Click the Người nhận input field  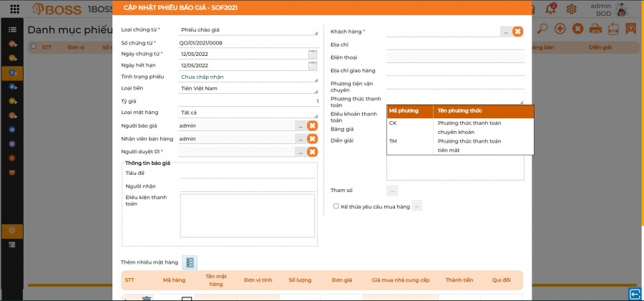(248, 186)
